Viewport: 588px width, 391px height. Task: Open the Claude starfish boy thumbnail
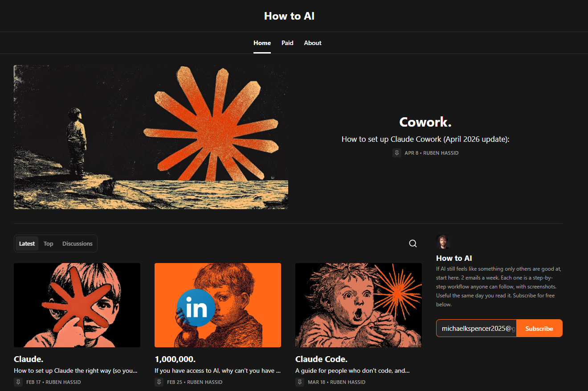tap(77, 305)
